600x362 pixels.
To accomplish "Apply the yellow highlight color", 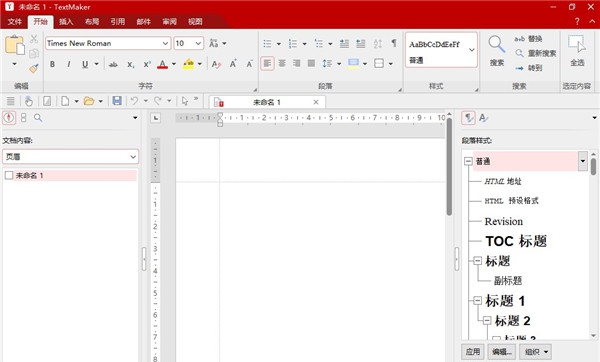I will [188, 64].
